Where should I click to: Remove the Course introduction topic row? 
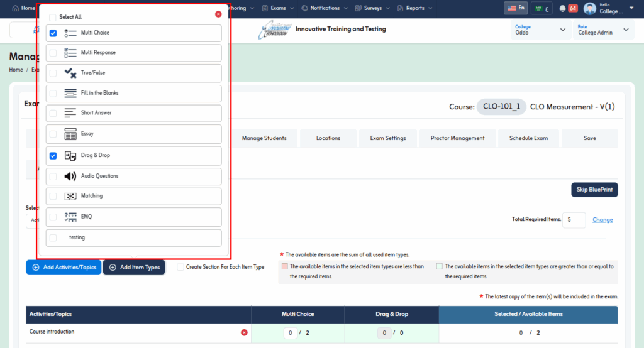click(x=244, y=332)
